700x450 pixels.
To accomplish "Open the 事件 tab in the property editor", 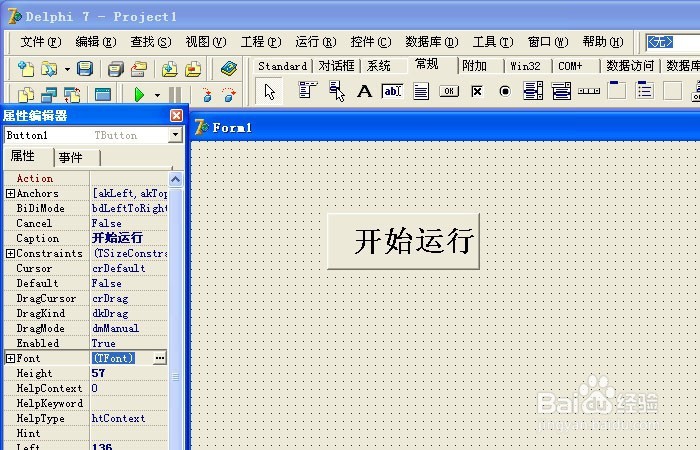I will coord(71,157).
